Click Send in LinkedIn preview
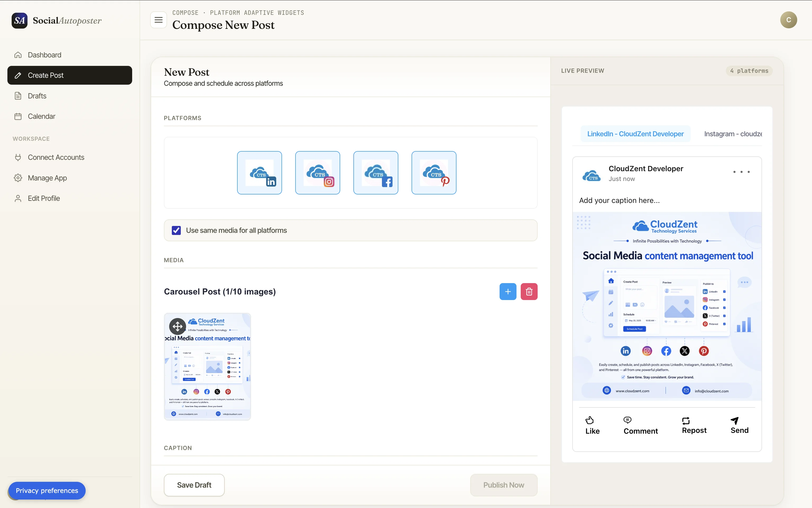The height and width of the screenshot is (508, 812). 740,425
